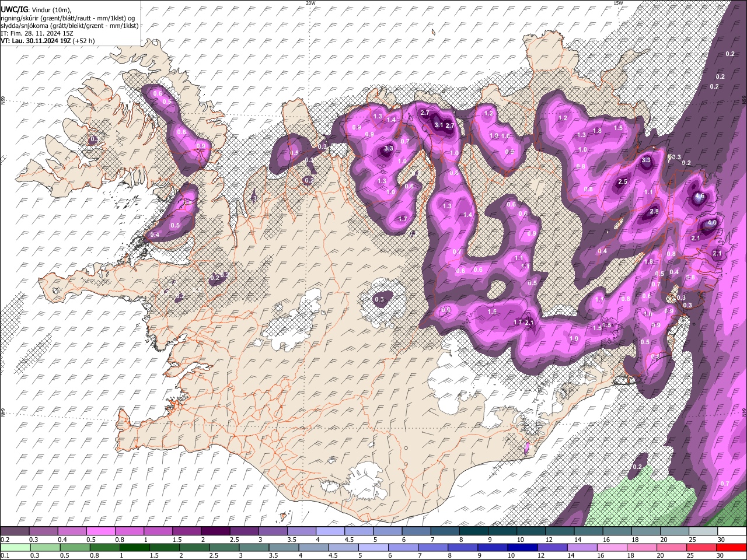Pick the 2.5 gray-green swatch in rain legend
747x560 pixels.
224,547
